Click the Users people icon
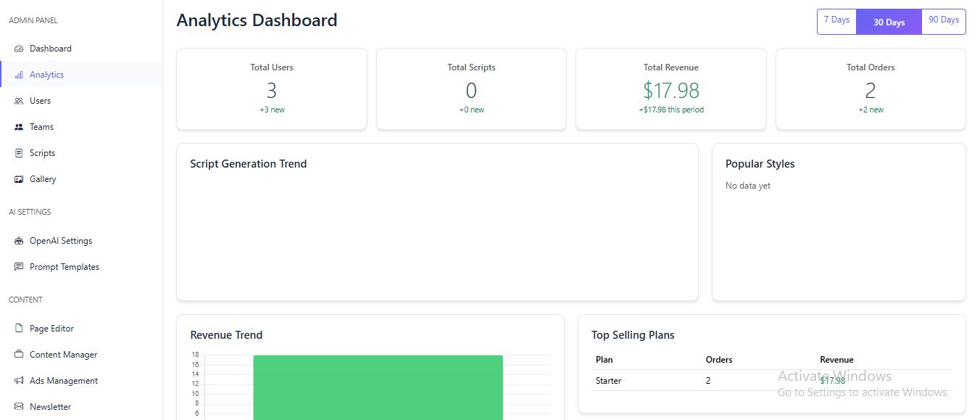Viewport: 980px width, 420px height. click(19, 101)
